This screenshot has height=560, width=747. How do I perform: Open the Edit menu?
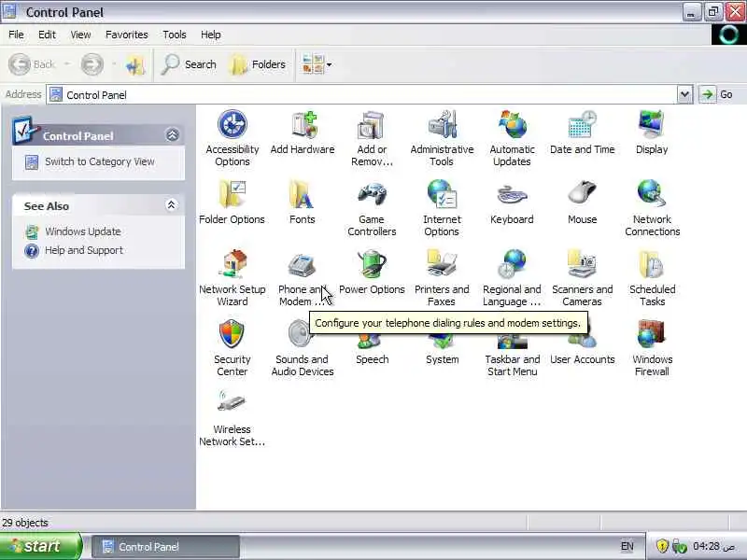coord(47,35)
